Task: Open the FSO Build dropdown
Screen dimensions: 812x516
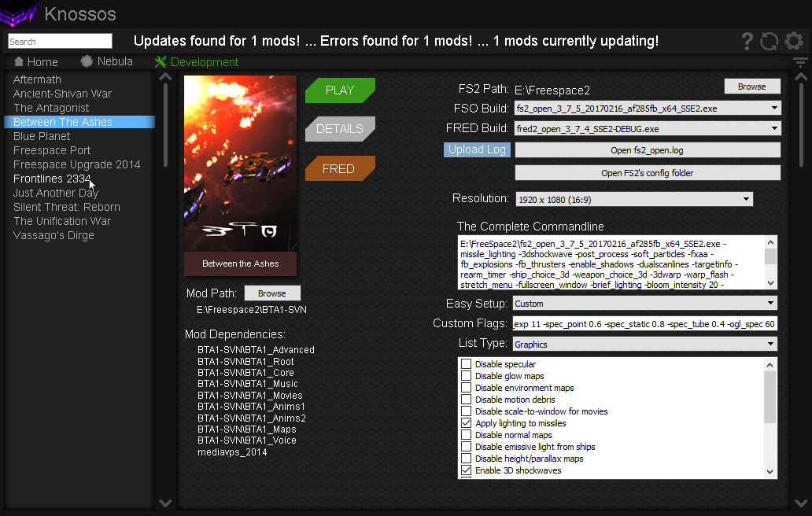Action: point(648,109)
